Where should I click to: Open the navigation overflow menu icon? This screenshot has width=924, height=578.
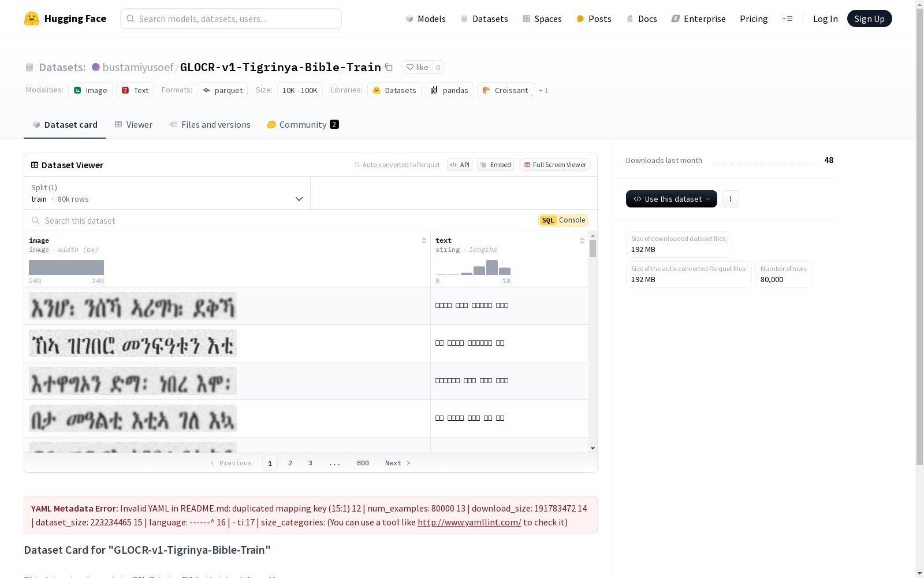coord(787,18)
